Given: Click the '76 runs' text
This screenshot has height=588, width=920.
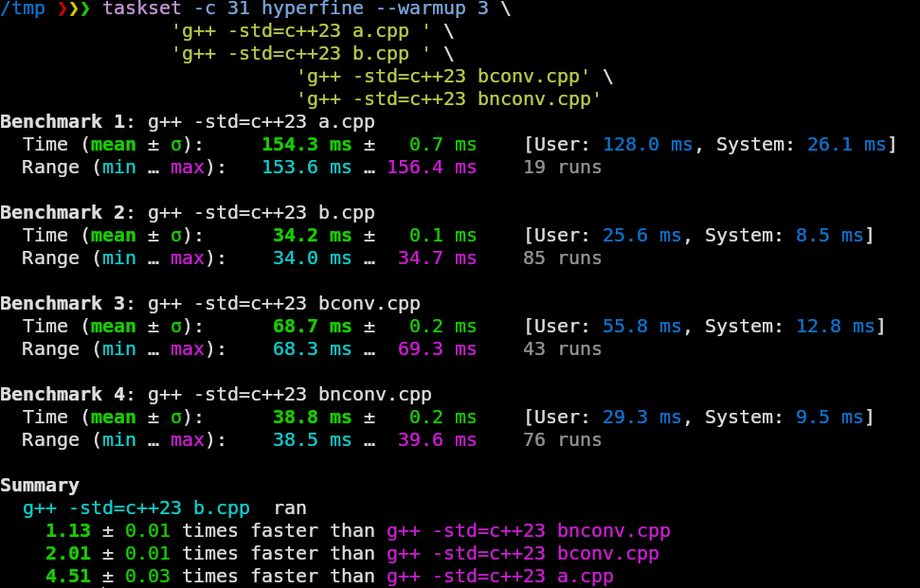Looking at the screenshot, I should 562,440.
